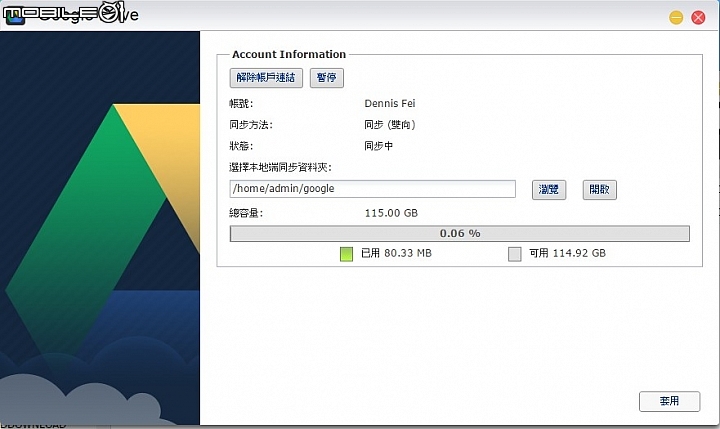Click the Account Information group title
Screen dimensions: 720x429
click(289, 54)
